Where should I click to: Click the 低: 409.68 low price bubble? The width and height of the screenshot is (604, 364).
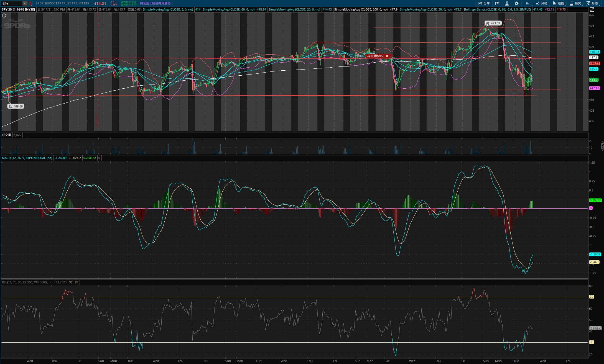[16, 106]
